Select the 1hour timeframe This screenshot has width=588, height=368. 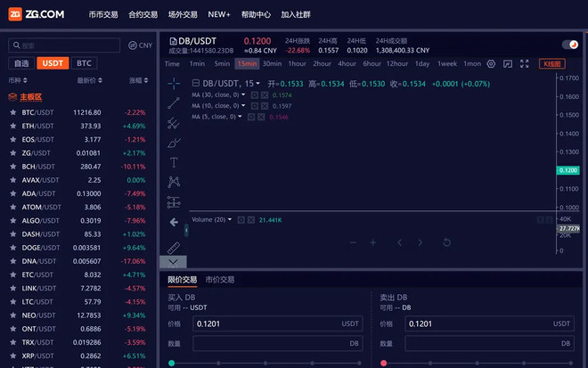point(297,64)
